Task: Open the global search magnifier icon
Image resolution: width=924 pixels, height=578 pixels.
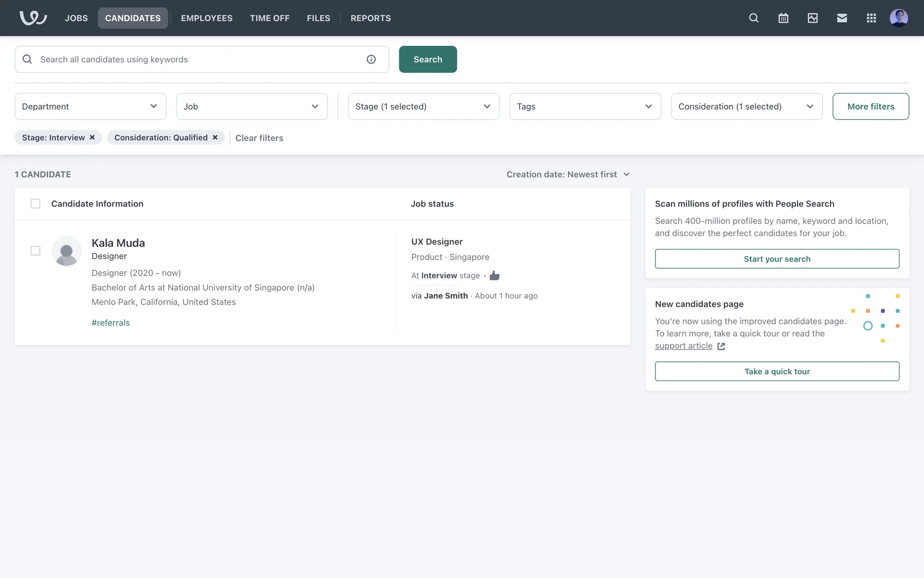Action: 754,18
